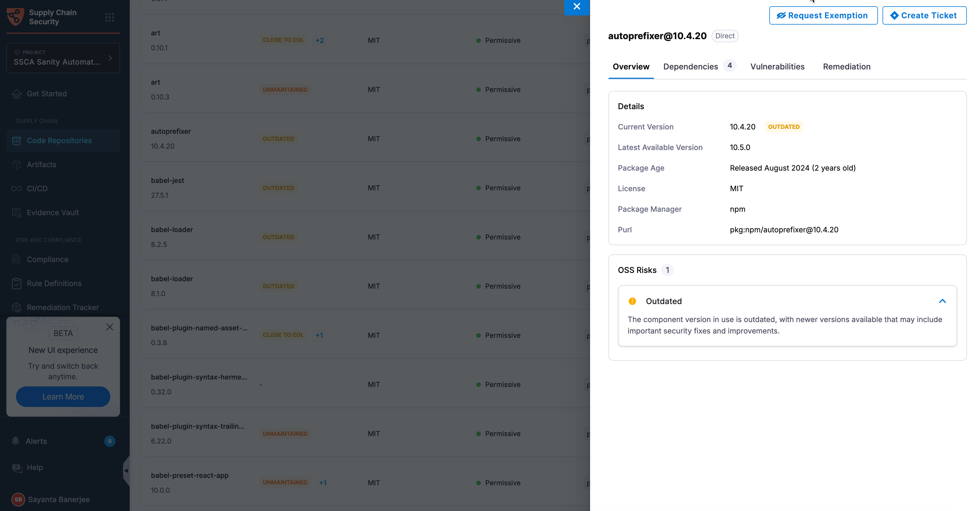Click the BETA label on the promo card
Image resolution: width=980 pixels, height=511 pixels.
[x=63, y=334]
